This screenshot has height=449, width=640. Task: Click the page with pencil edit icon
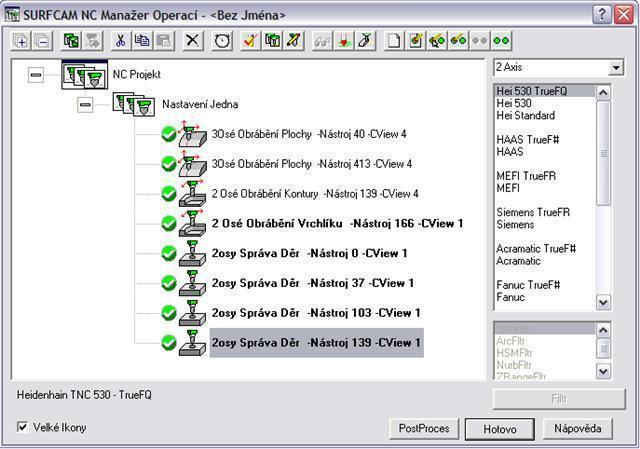(416, 41)
